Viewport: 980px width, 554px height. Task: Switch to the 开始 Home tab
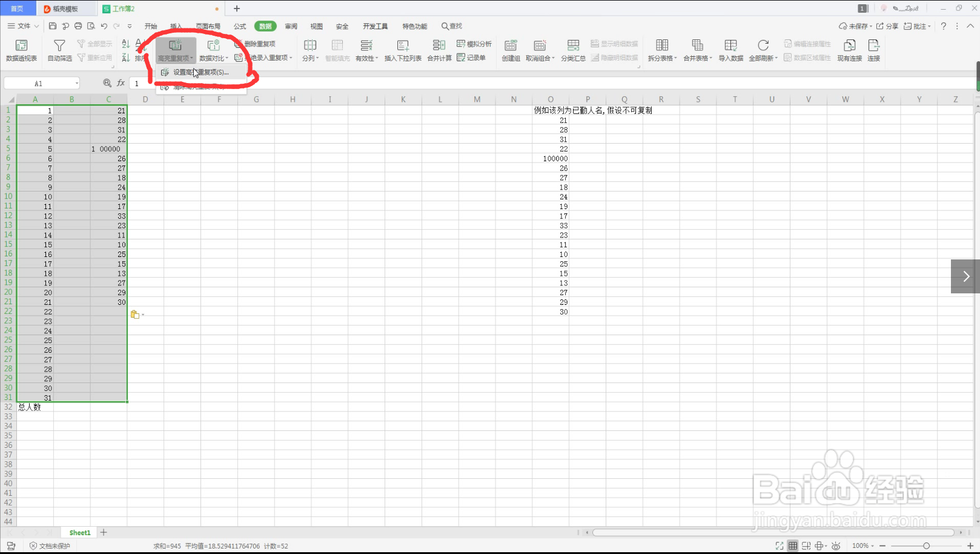[151, 26]
